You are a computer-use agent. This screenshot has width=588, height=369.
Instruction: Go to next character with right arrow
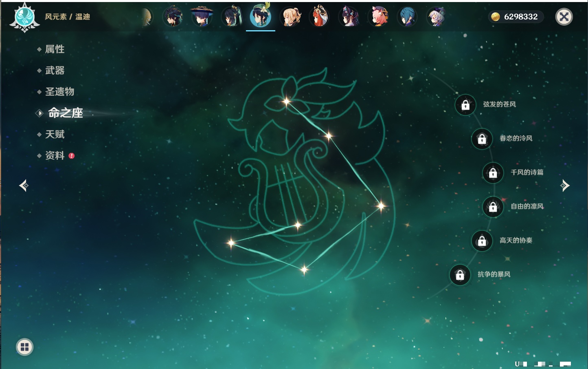(565, 186)
